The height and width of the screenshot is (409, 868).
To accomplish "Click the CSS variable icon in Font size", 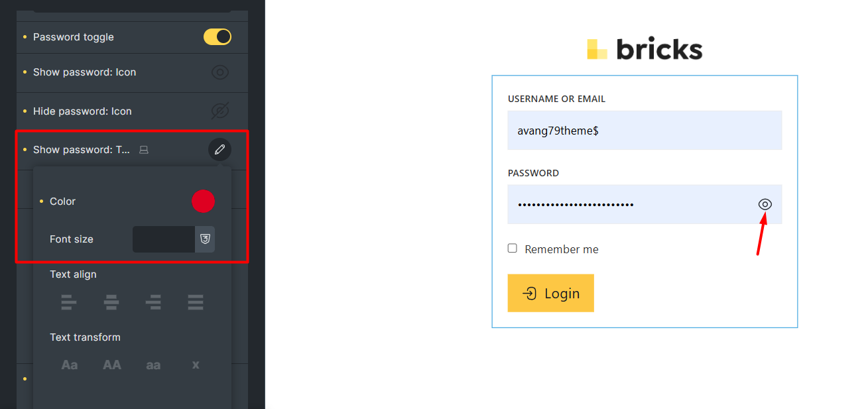I will 206,239.
